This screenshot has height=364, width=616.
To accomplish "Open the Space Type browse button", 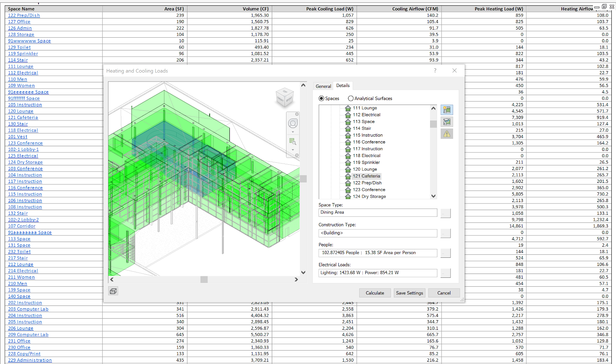I will pos(445,213).
